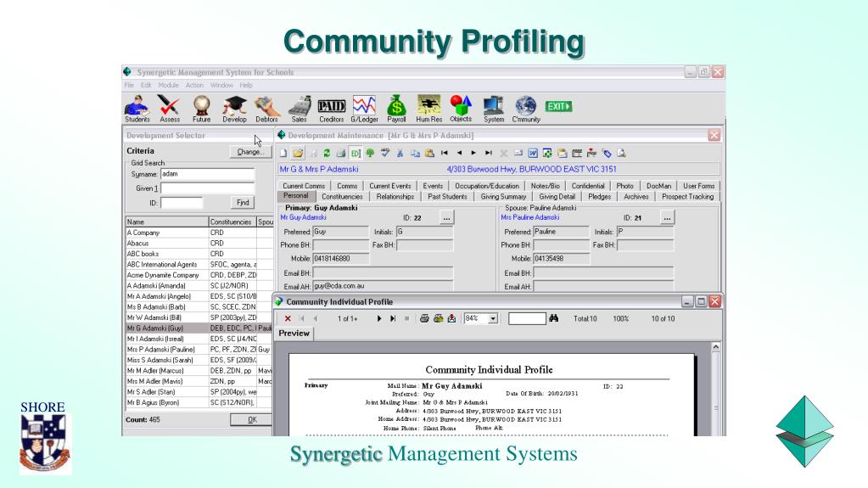Select Acme Dynamite Company row

click(199, 275)
